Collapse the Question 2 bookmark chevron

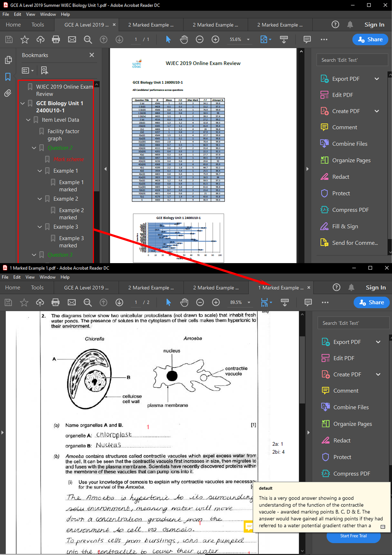(x=34, y=148)
